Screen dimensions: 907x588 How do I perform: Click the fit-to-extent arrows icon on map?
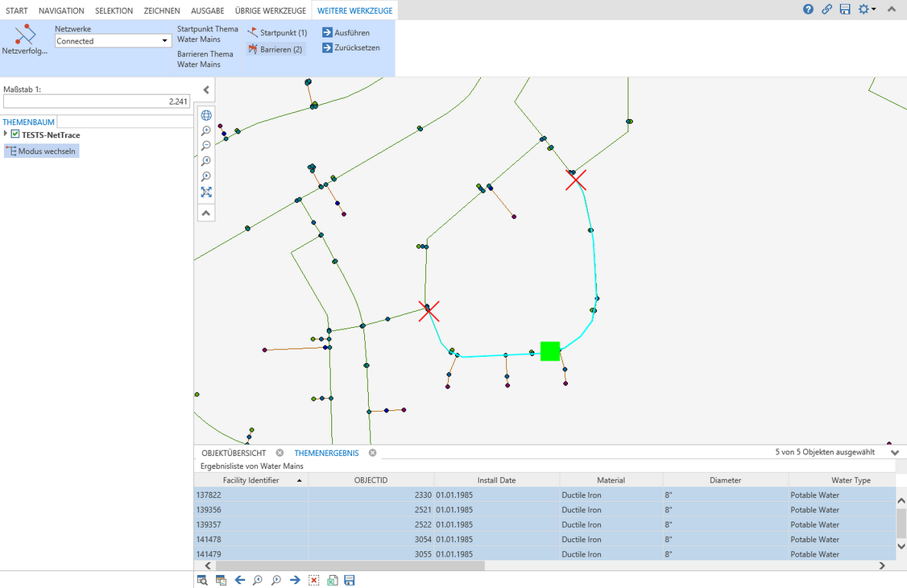(206, 192)
